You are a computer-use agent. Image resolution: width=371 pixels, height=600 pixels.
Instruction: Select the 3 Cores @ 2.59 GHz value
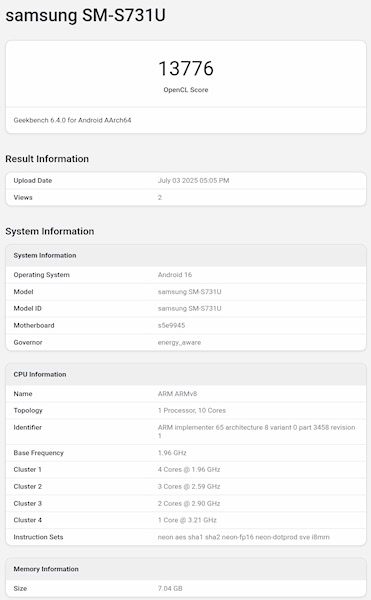[189, 486]
